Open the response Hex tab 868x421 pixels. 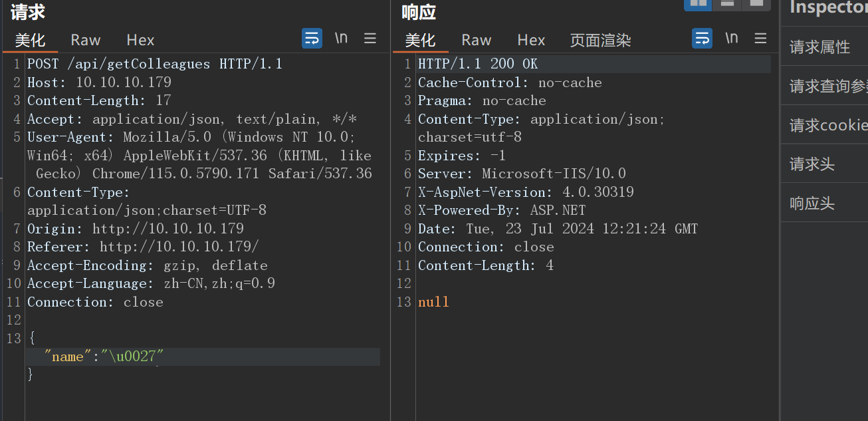531,40
